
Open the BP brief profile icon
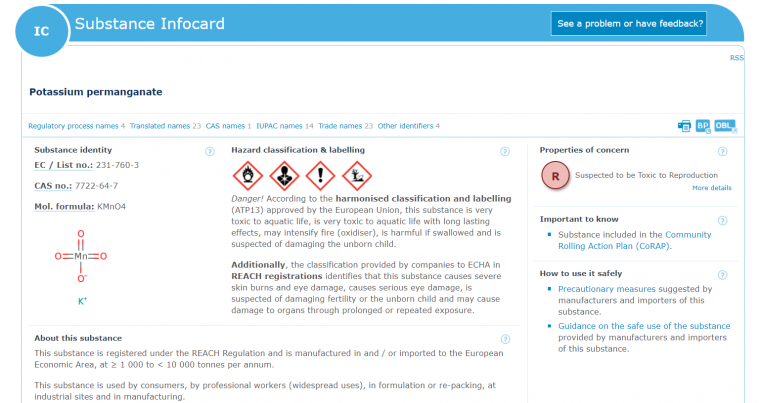pos(703,126)
